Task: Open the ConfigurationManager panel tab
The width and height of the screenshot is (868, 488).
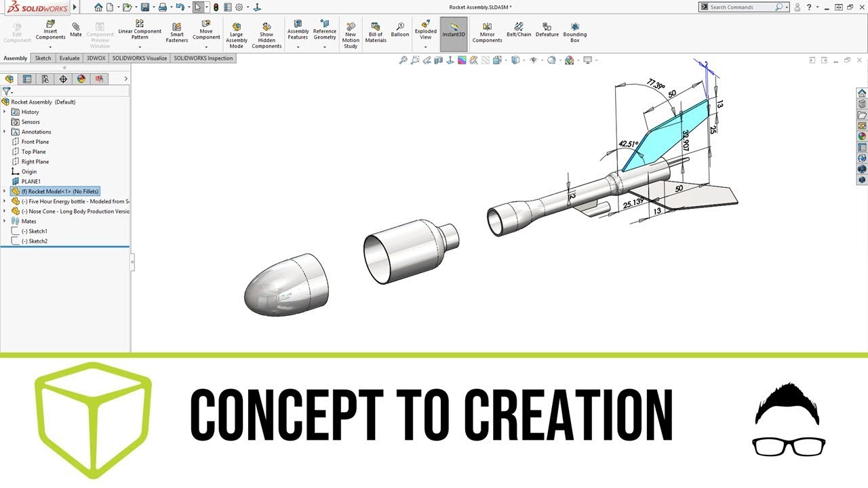Action: point(45,79)
